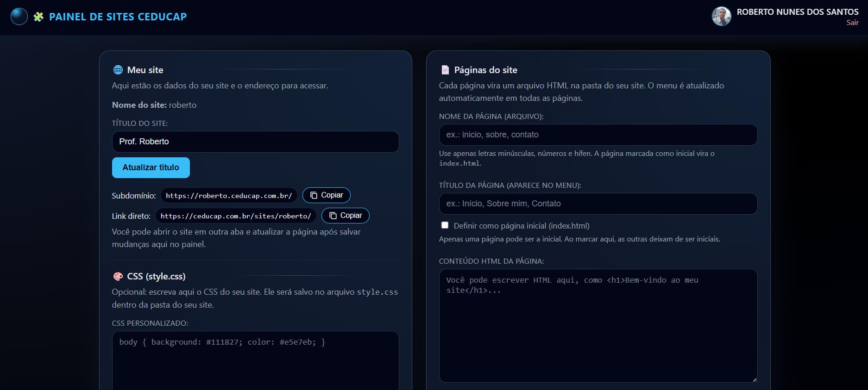
Task: Check Definir como página inicial checkbox
Action: 445,225
